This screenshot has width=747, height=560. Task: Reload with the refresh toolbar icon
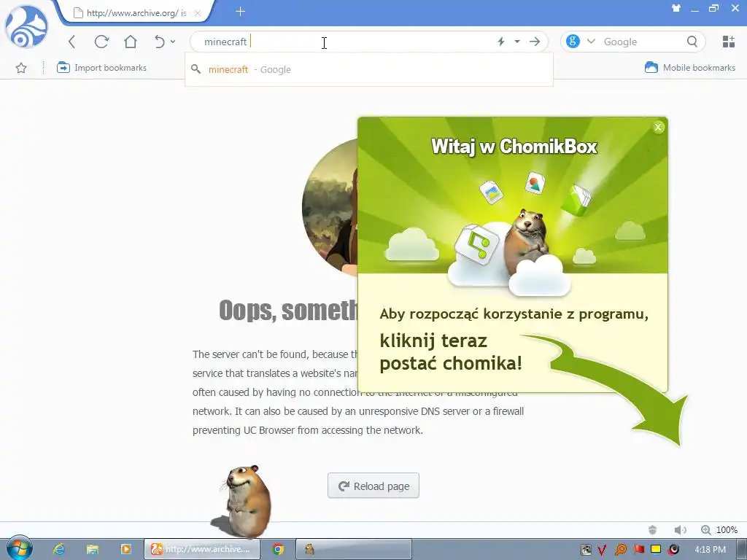(101, 42)
